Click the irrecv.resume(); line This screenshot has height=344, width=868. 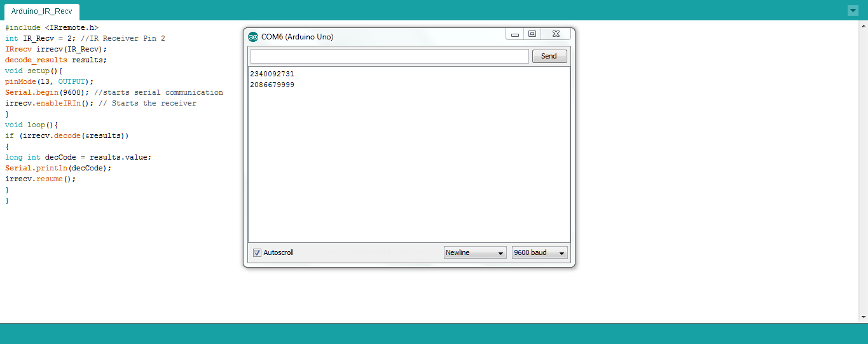coord(40,179)
